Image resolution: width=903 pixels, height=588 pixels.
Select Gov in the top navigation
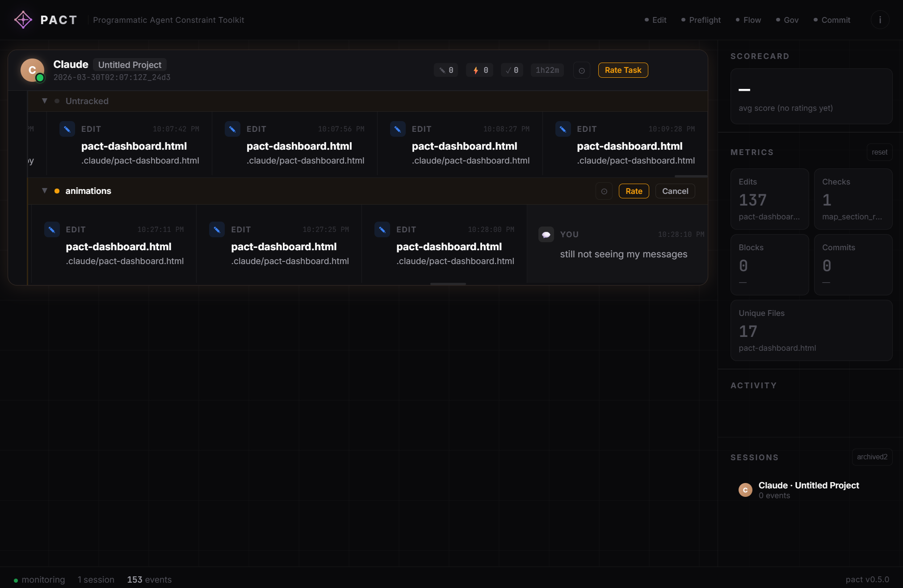791,20
